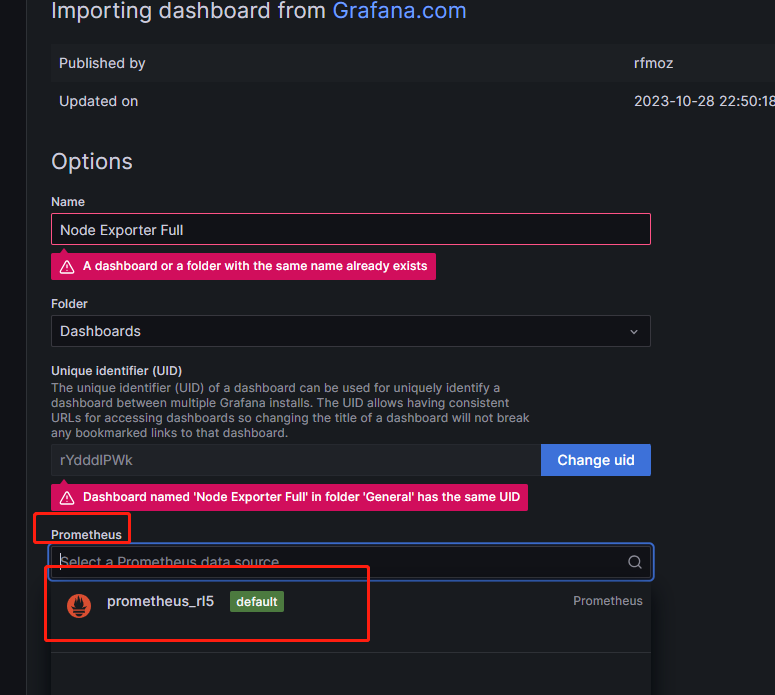The image size is (775, 695).
Task: Focus the Select a Prometheus data source box
Action: (x=340, y=562)
